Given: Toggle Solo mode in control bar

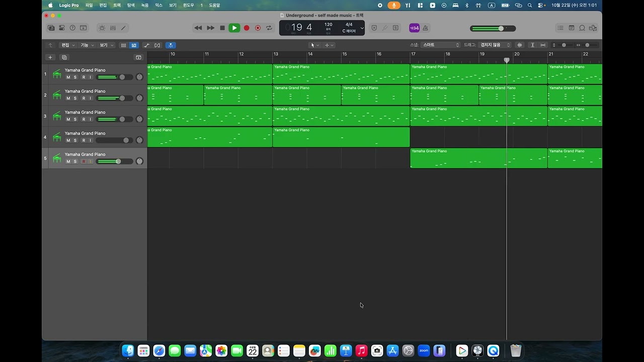Looking at the screenshot, I should click(x=395, y=28).
